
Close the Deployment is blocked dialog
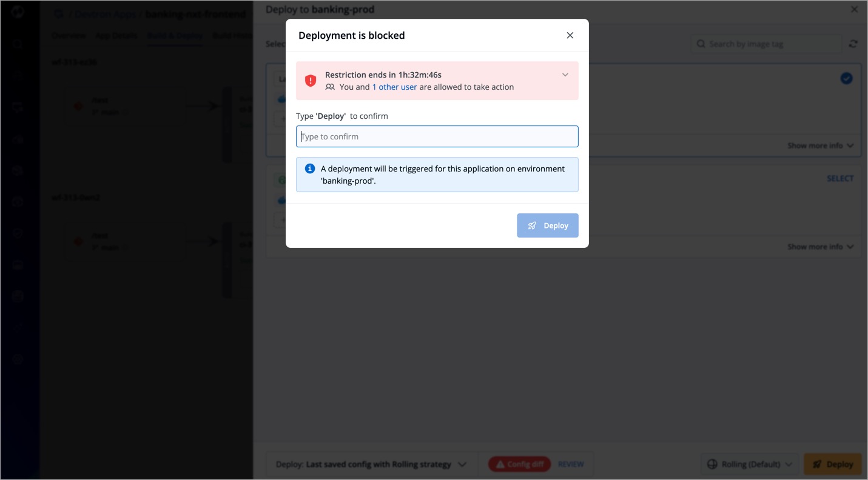click(x=570, y=35)
